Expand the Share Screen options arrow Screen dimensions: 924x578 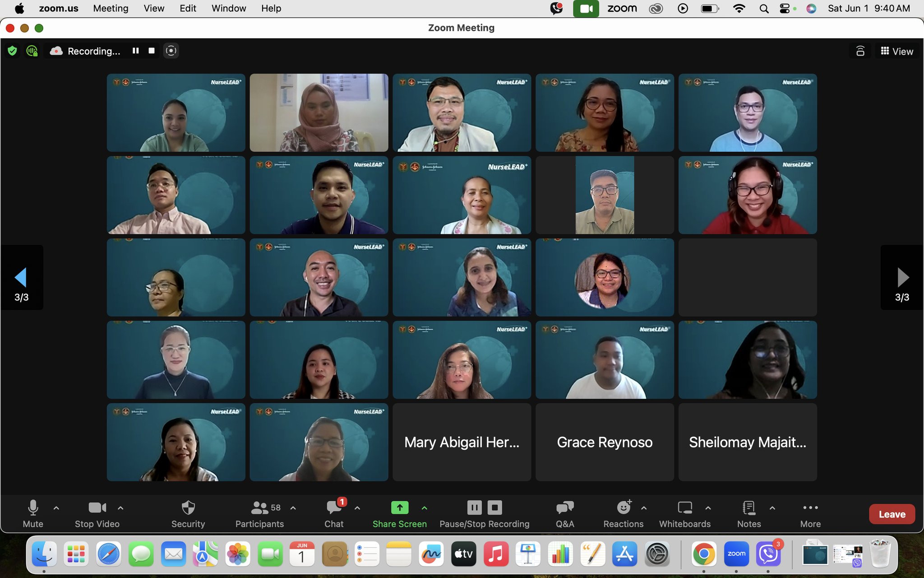point(424,508)
